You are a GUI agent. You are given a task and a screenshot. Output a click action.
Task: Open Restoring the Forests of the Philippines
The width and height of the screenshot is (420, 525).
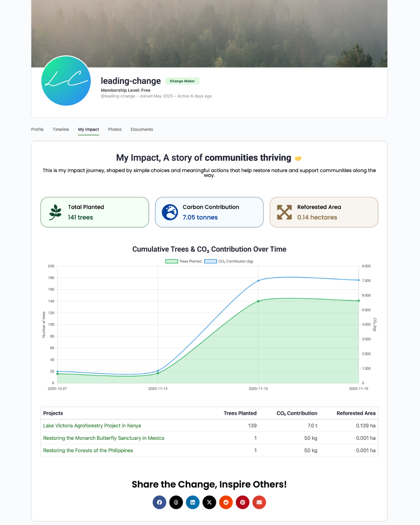[x=88, y=450]
